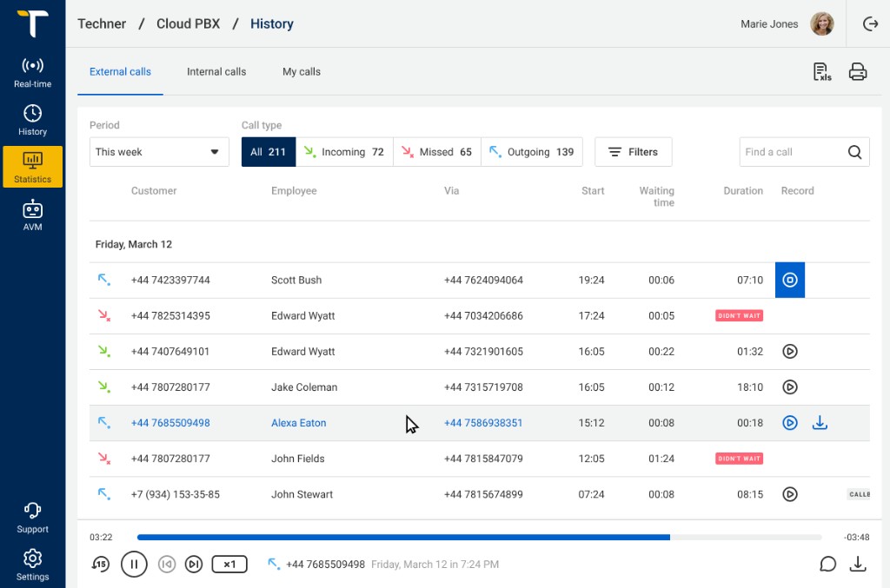Seek in the recording progress bar
This screenshot has width=890, height=588.
coord(479,537)
